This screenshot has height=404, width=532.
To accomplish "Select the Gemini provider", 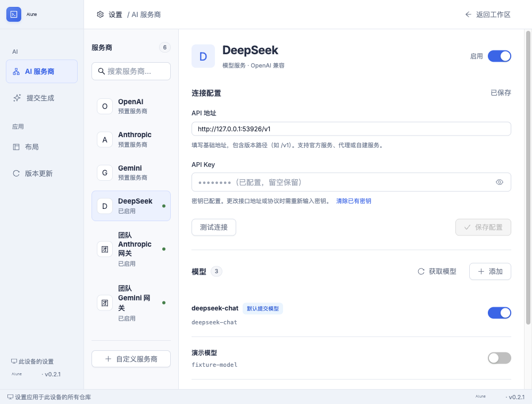I will pos(131,173).
